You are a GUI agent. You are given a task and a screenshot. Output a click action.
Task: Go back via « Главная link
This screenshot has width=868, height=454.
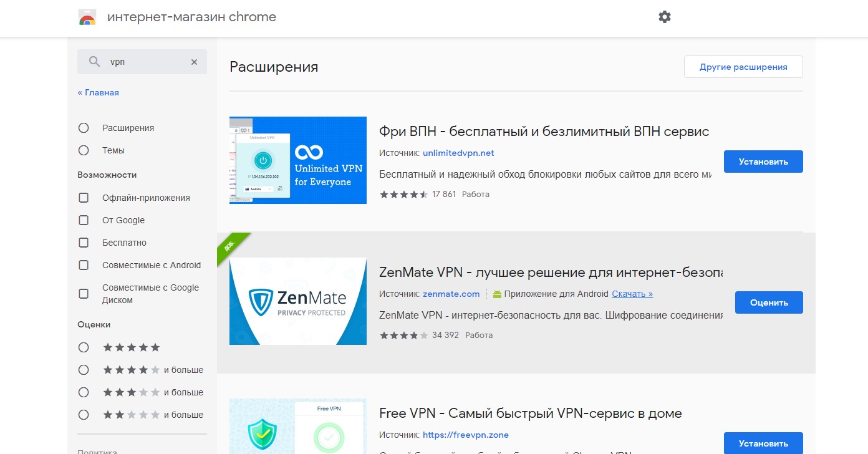tap(98, 92)
